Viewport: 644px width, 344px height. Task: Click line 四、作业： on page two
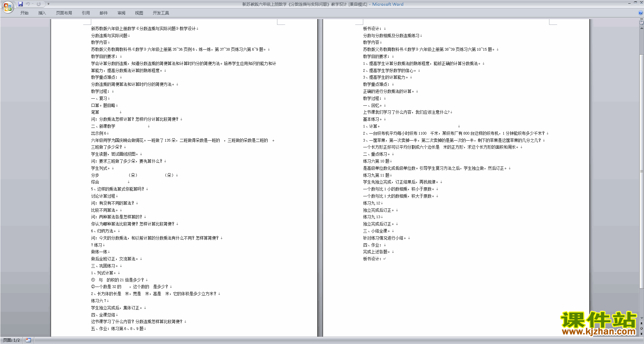[x=372, y=245]
